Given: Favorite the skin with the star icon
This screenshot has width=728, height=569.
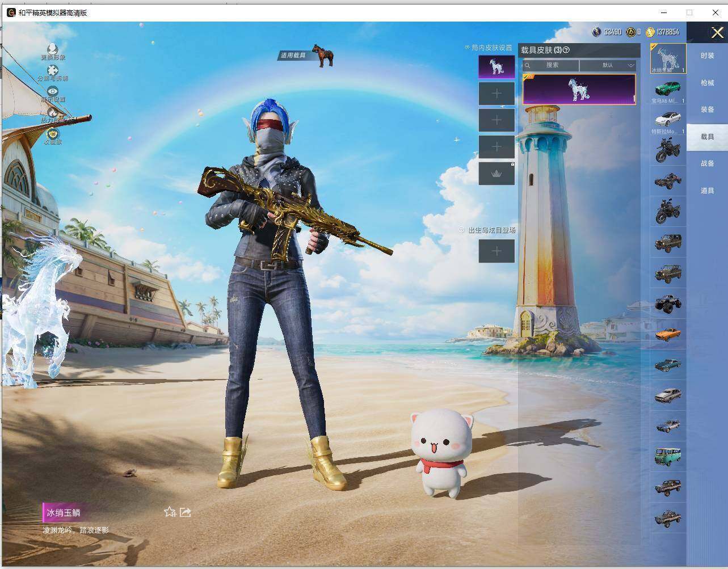Looking at the screenshot, I should point(170,512).
